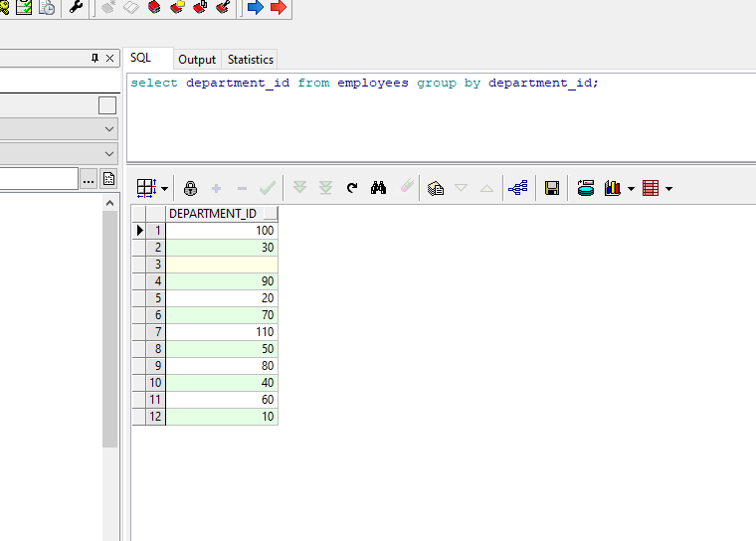Open preferences with the wrench icon
Screen dimensions: 756x541
click(x=76, y=7)
